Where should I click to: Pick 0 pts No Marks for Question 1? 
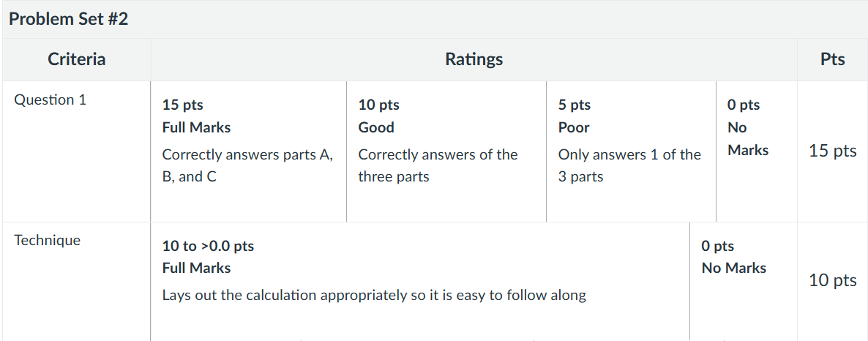click(x=757, y=151)
